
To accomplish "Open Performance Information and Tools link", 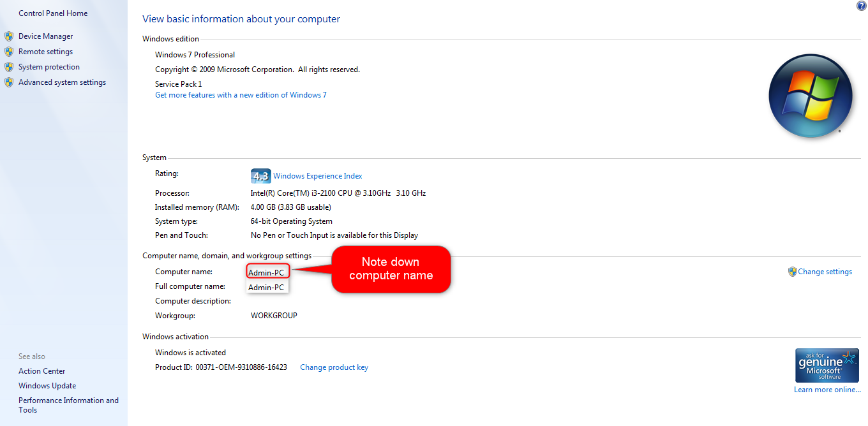I will [68, 405].
